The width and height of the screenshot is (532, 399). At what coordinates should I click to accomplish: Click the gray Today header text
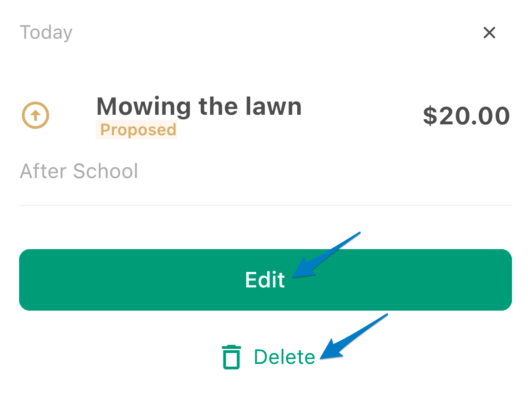(x=46, y=33)
